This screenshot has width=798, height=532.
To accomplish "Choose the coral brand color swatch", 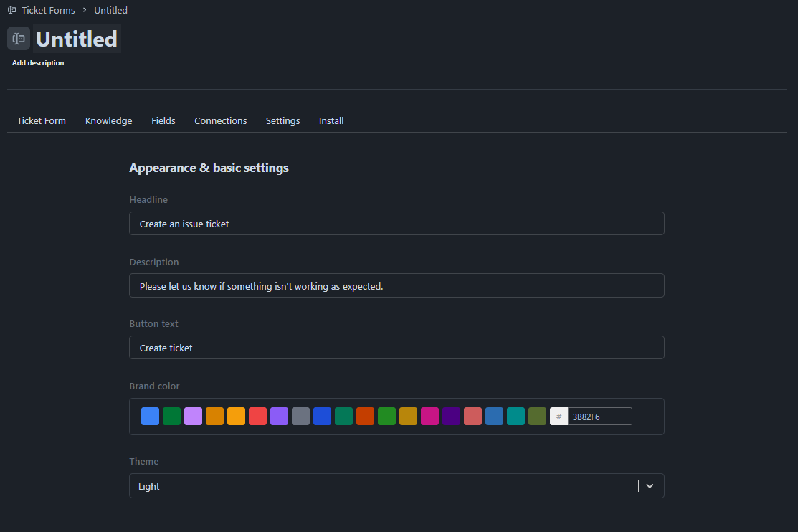I will click(473, 416).
